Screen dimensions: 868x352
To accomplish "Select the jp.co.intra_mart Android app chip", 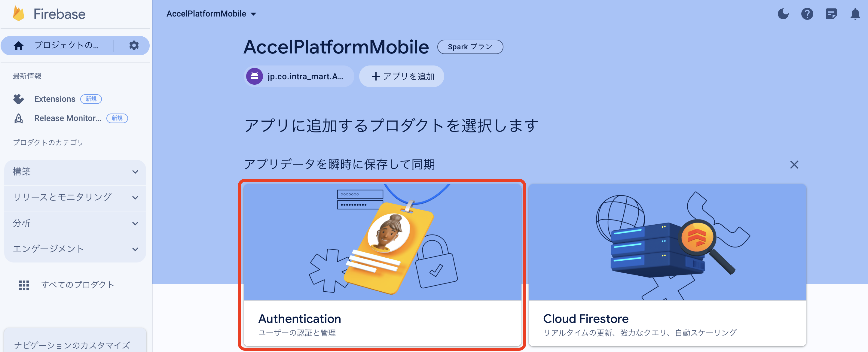I will [299, 77].
